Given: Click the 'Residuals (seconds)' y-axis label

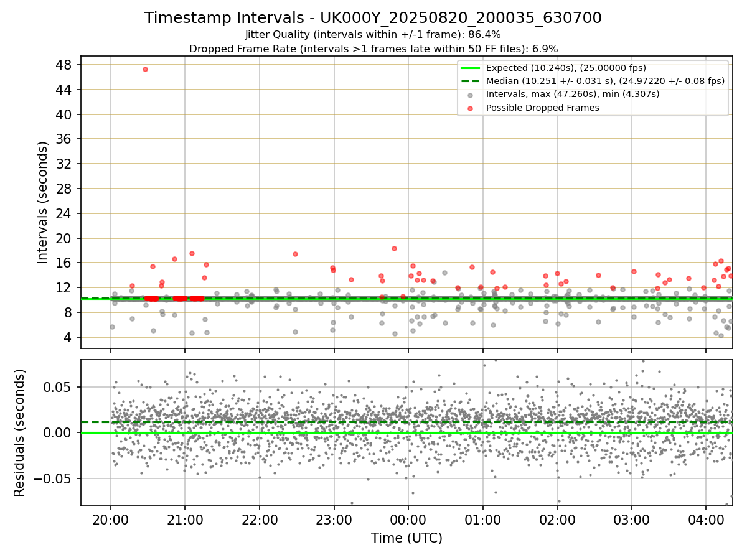Looking at the screenshot, I should point(19,432).
